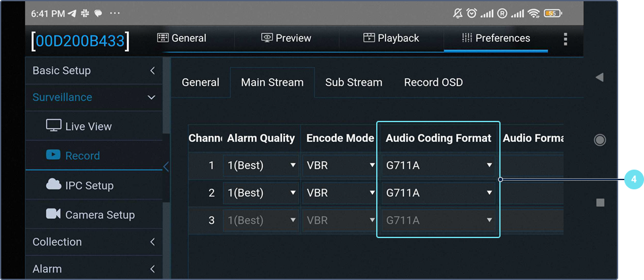This screenshot has width=644, height=280.
Task: Switch to the Record OSD tab
Action: coord(433,82)
